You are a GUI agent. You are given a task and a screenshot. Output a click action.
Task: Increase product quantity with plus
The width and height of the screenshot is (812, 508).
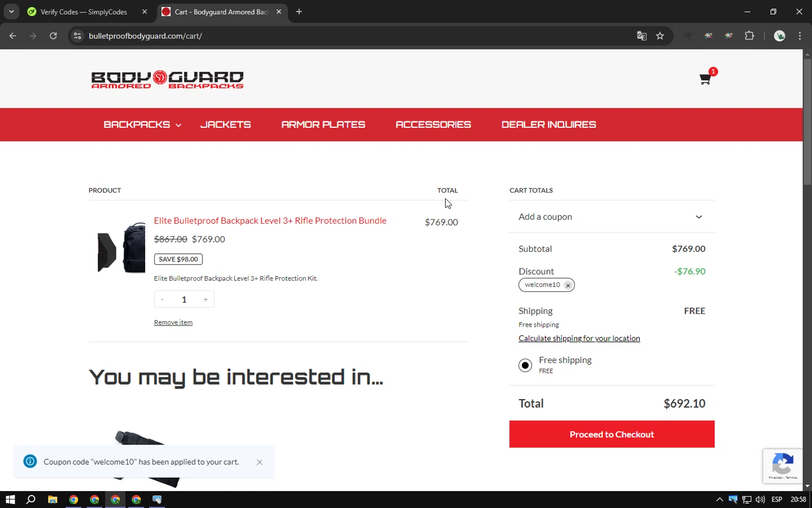tap(206, 299)
